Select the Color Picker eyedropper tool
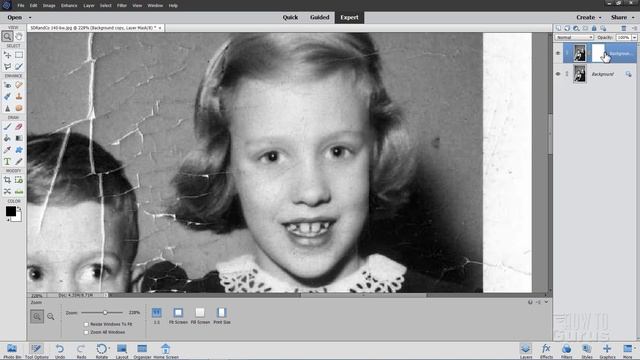The width and height of the screenshot is (640, 360). pyautogui.click(x=7, y=150)
